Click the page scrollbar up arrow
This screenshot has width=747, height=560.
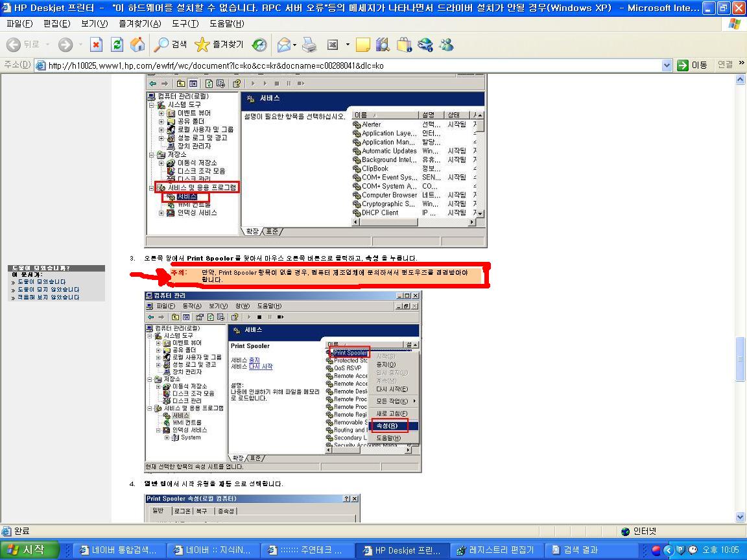click(741, 80)
